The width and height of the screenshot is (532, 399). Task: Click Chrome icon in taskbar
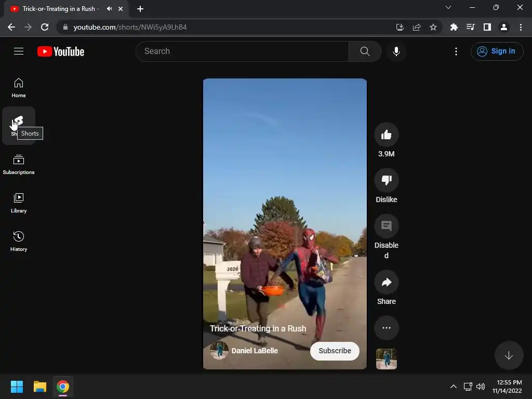click(x=63, y=387)
